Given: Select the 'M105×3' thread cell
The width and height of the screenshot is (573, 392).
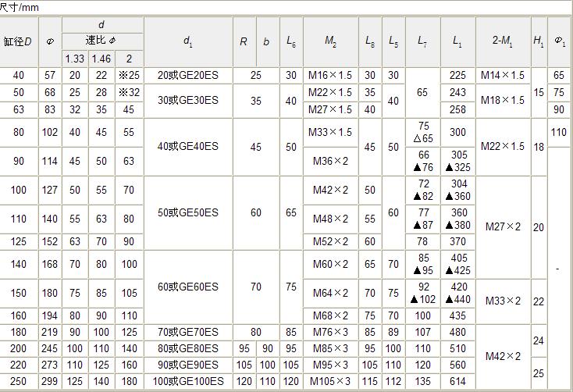Looking at the screenshot, I should click(331, 382).
